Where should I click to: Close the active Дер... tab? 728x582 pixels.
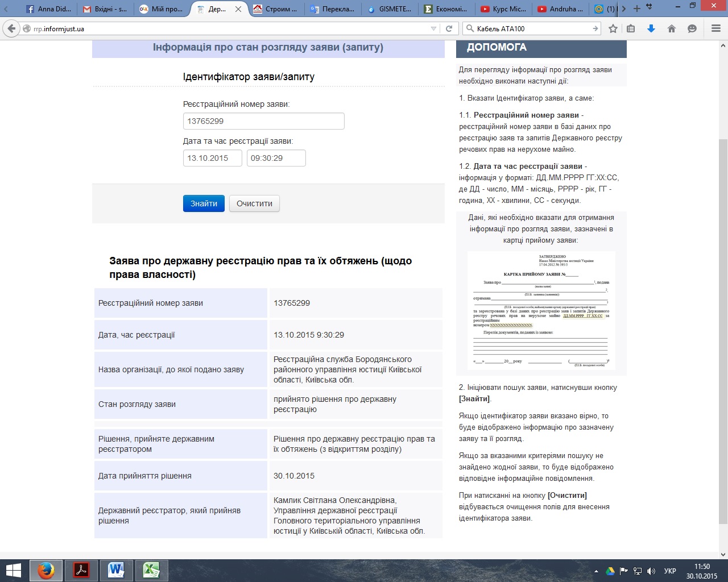[238, 9]
